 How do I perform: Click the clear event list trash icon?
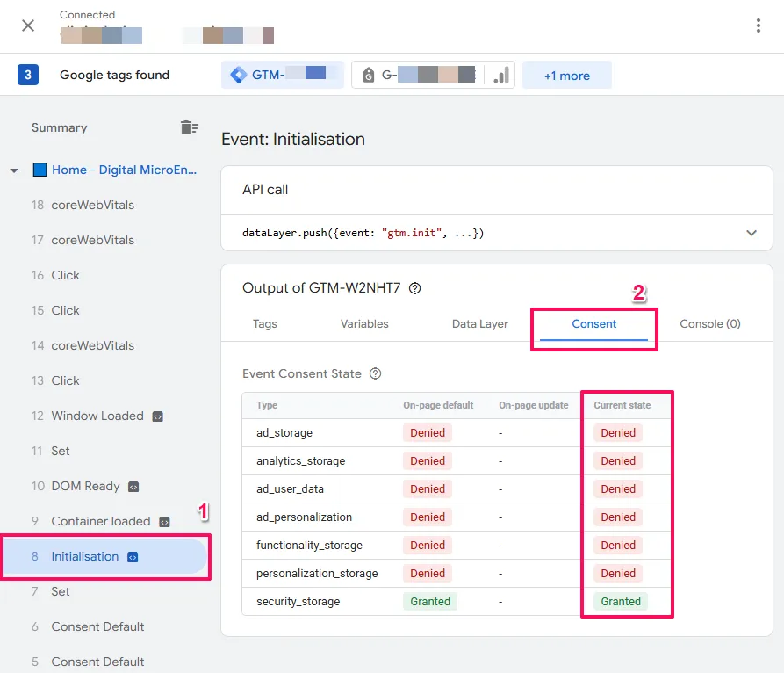[x=190, y=127]
